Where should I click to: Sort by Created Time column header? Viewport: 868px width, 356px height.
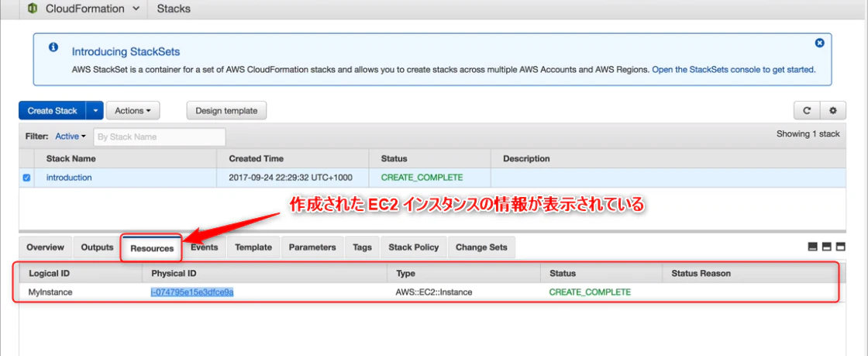(x=257, y=158)
